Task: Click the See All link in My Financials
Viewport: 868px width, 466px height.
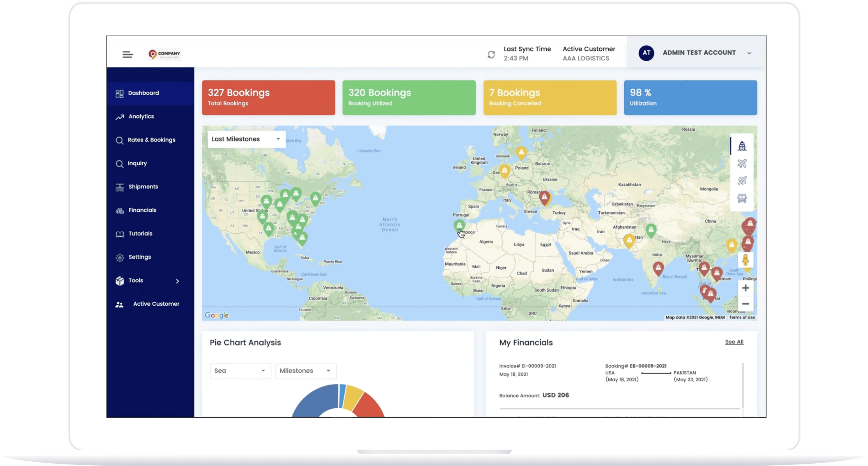Action: coord(734,342)
